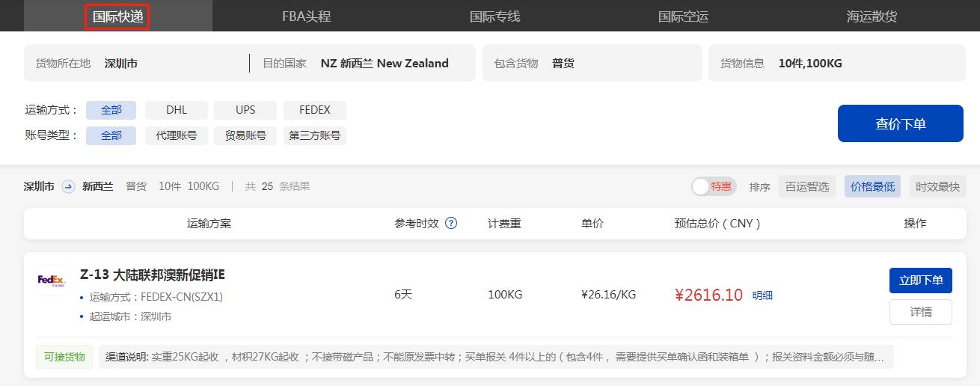Click the 100KG chargeable weight value

(x=505, y=295)
